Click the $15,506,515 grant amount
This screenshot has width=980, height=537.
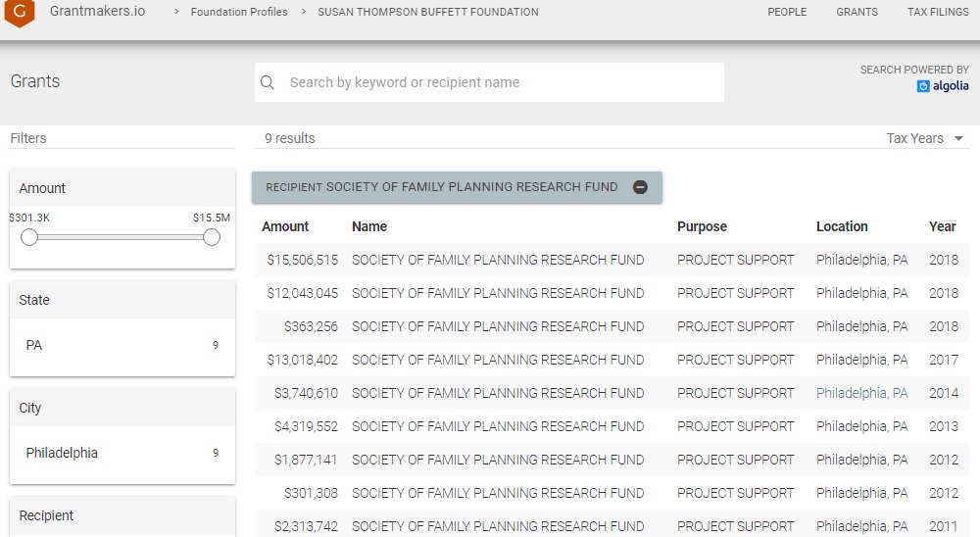[x=303, y=260]
